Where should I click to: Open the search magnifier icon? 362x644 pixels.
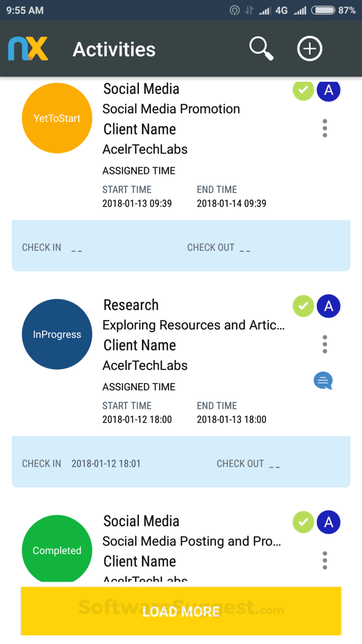(261, 49)
